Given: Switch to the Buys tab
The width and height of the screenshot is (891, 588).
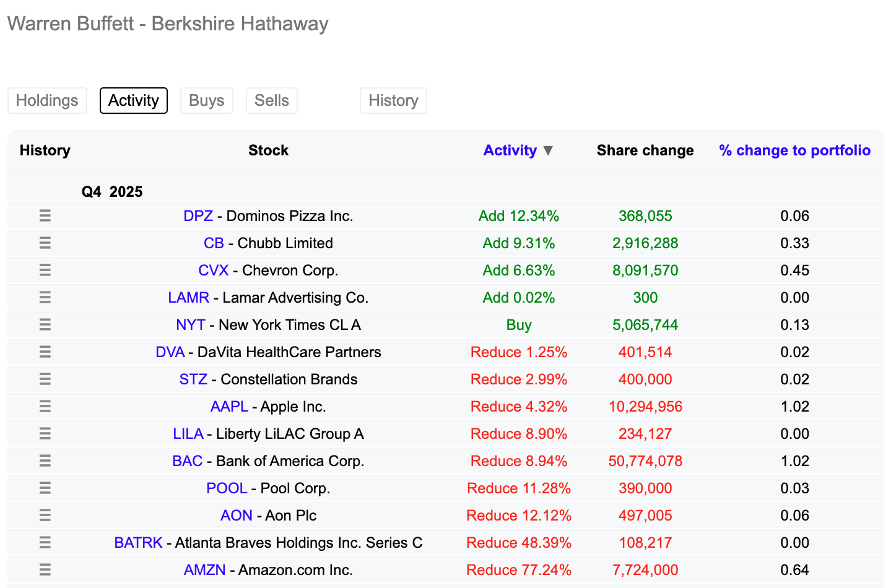Looking at the screenshot, I should click(206, 100).
